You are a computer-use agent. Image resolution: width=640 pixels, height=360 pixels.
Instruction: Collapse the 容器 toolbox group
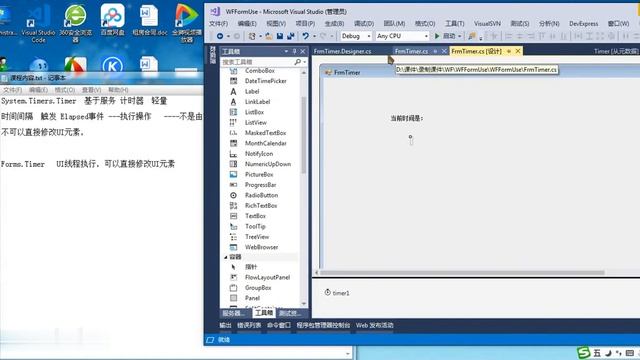[x=226, y=257]
